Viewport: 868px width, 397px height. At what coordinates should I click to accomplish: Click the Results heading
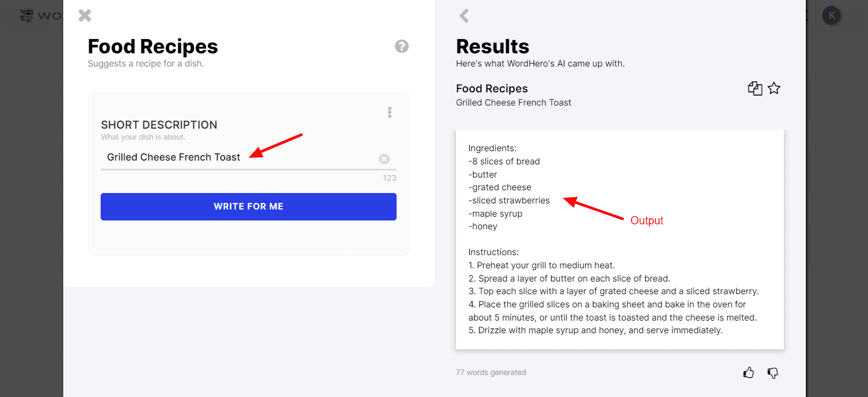492,46
